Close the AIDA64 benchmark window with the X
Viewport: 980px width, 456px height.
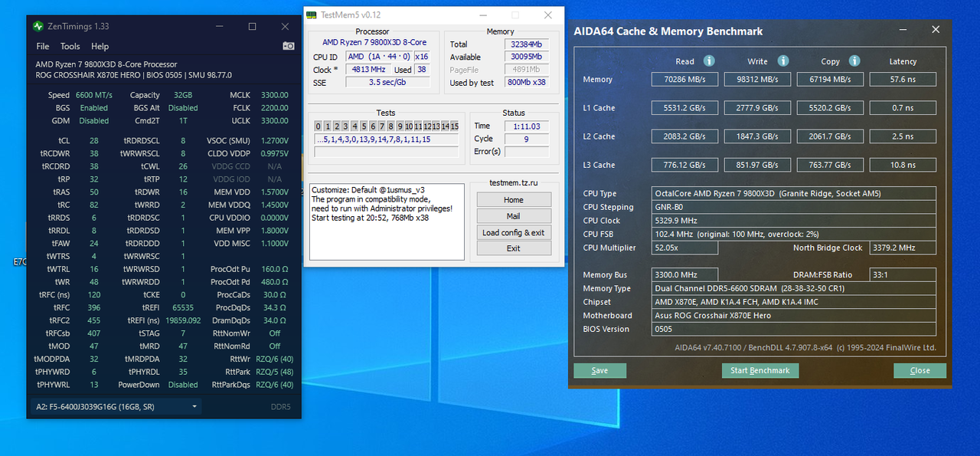(936, 30)
